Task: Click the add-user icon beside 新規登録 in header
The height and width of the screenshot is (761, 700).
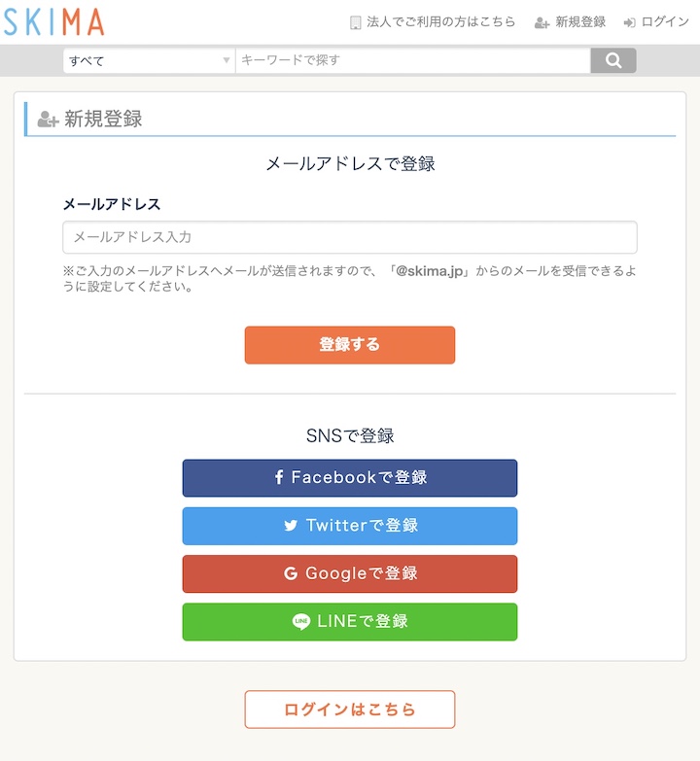Action: click(x=542, y=22)
